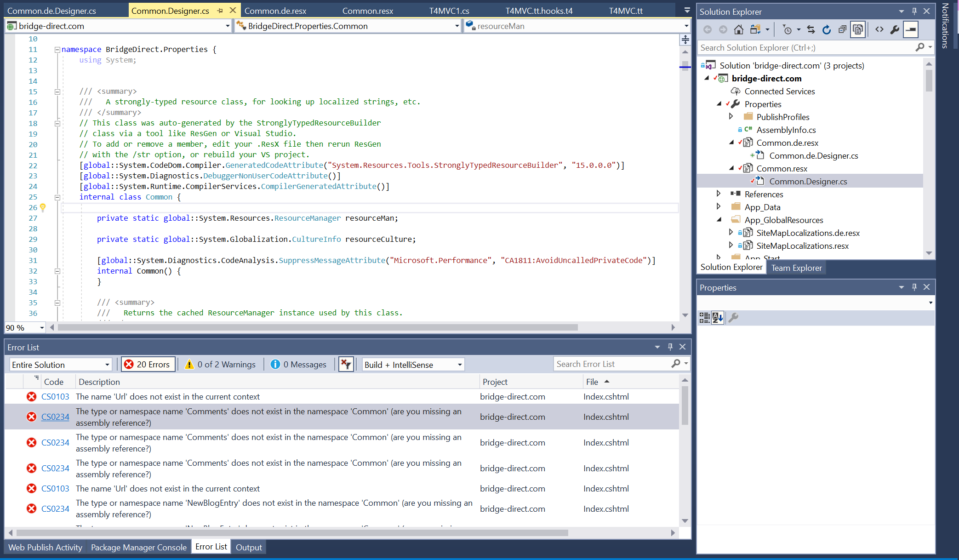Expand the References tree node
This screenshot has height=560, width=959.
719,194
